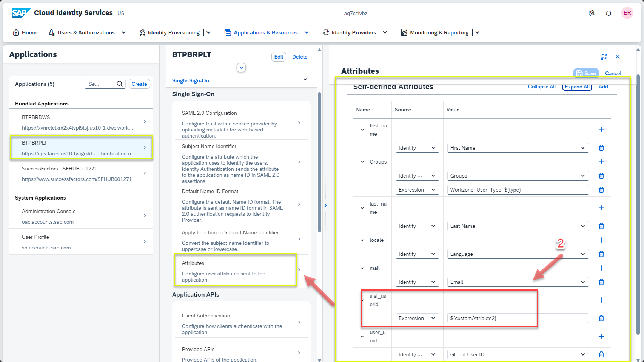Click Expand All attributes

pyautogui.click(x=577, y=87)
